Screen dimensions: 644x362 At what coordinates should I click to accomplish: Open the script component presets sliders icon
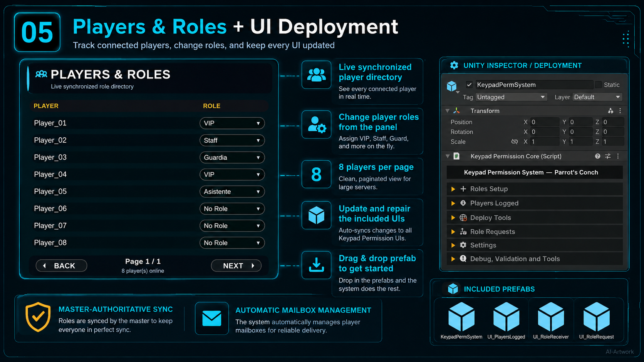click(608, 156)
